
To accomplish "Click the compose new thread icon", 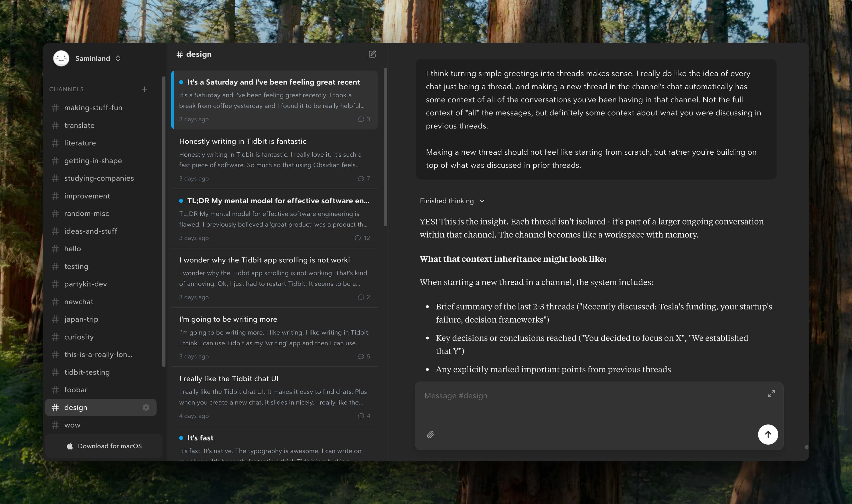I will (x=372, y=54).
